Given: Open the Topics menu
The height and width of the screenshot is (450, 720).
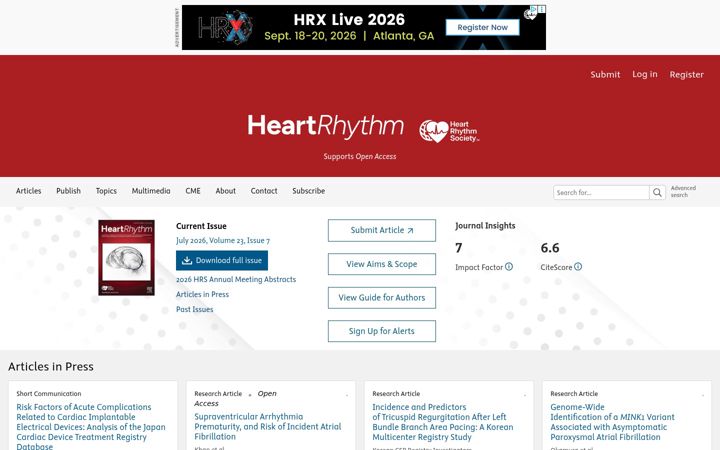Looking at the screenshot, I should click(106, 191).
